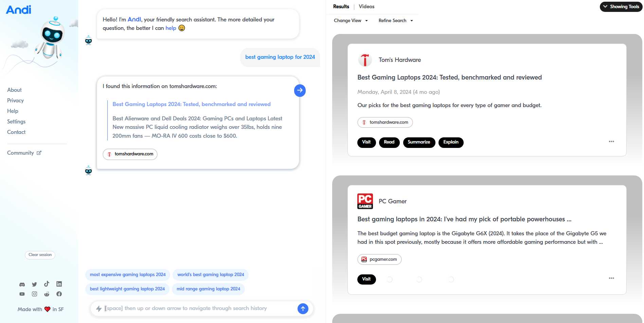Select suggestion 'mid range gaming laptop 2024'
Viewport: 644px width, 323px height.
[x=208, y=289]
